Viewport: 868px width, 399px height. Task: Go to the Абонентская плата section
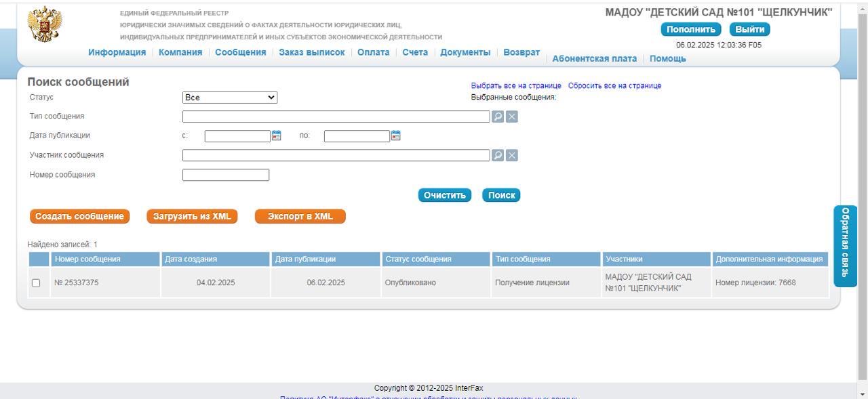[x=594, y=58]
